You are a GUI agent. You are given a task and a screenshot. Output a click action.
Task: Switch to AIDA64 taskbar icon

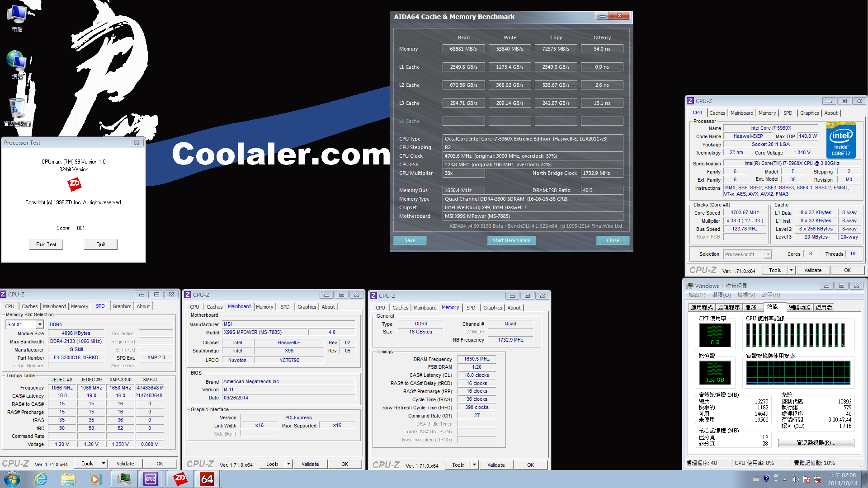coord(208,479)
